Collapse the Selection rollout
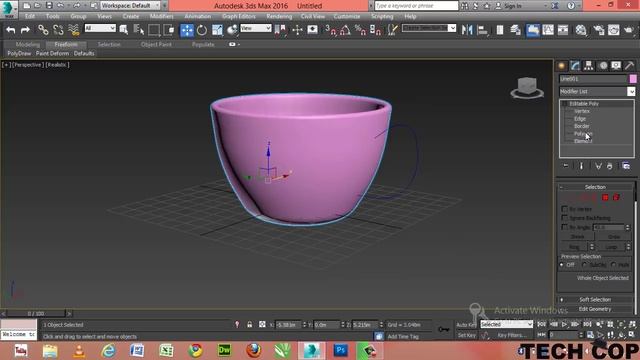Image resolution: width=640 pixels, height=360 pixels. (x=595, y=187)
